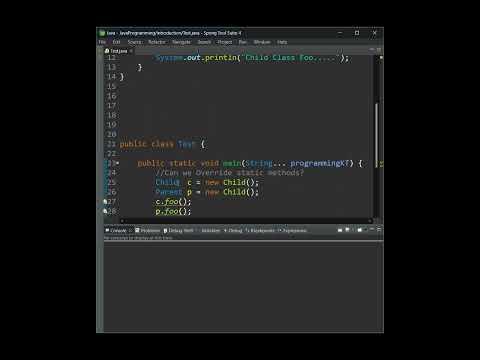480x360 pixels.
Task: Open the Source menu
Action: [135, 42]
